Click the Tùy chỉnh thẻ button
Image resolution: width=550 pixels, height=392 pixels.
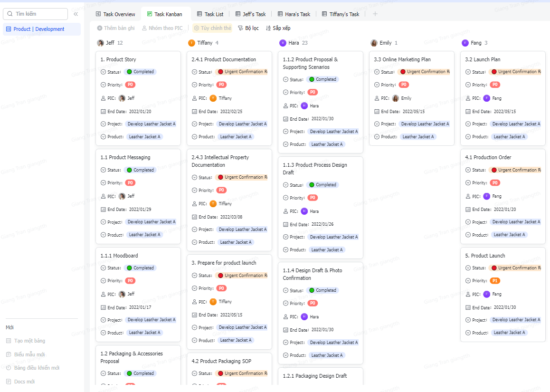point(213,28)
